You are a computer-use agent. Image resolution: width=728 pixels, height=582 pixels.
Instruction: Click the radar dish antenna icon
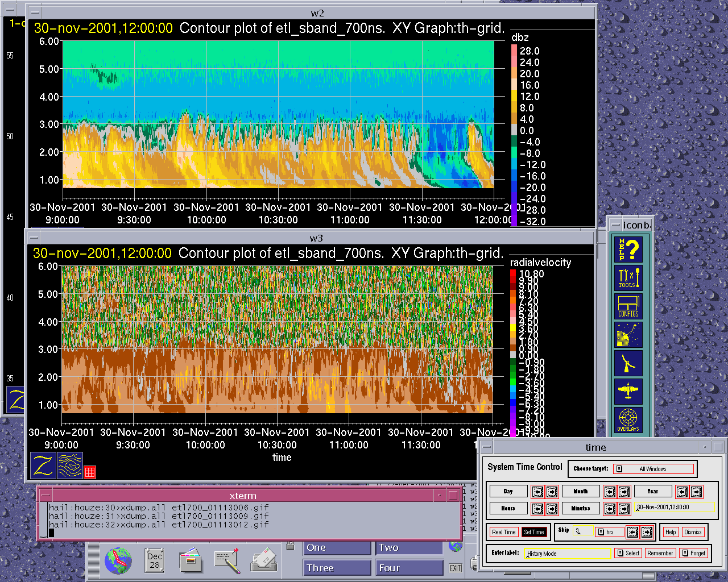(x=628, y=363)
